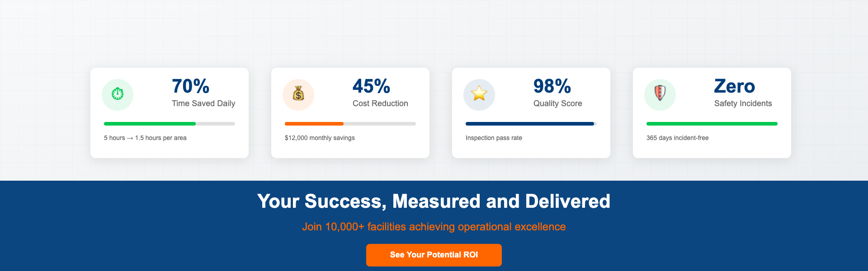Click the "Join 10,000+ facilities" orange tagline

(434, 227)
